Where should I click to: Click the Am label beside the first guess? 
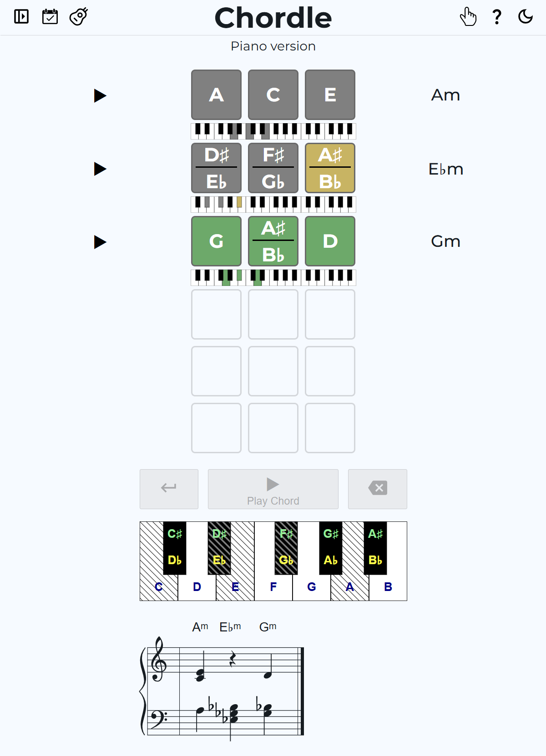(446, 95)
